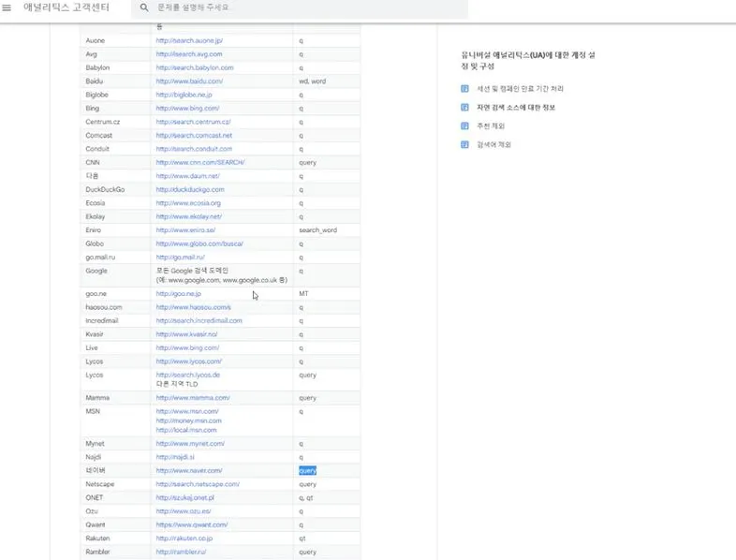Click article icon beside 추천 제외

point(464,125)
